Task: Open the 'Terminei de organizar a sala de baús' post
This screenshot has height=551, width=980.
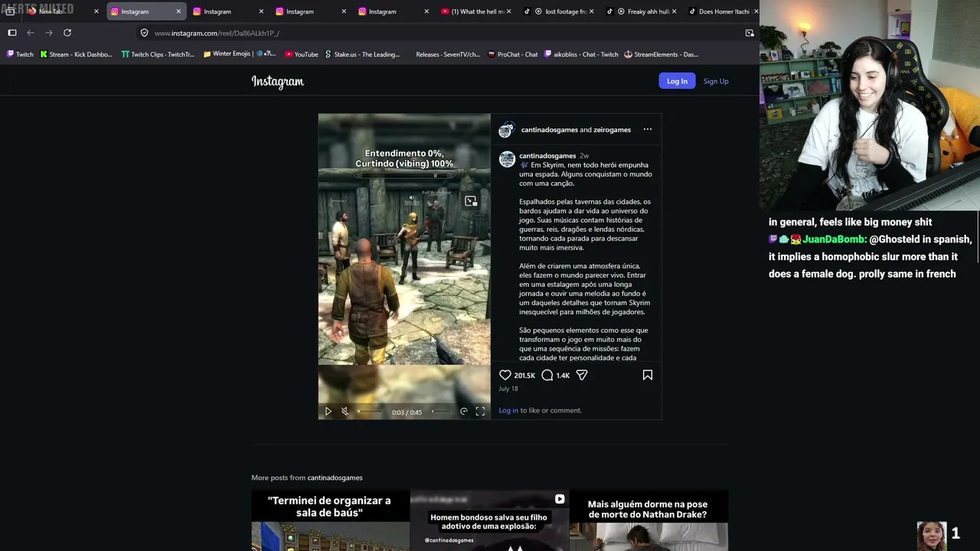Action: pyautogui.click(x=331, y=520)
